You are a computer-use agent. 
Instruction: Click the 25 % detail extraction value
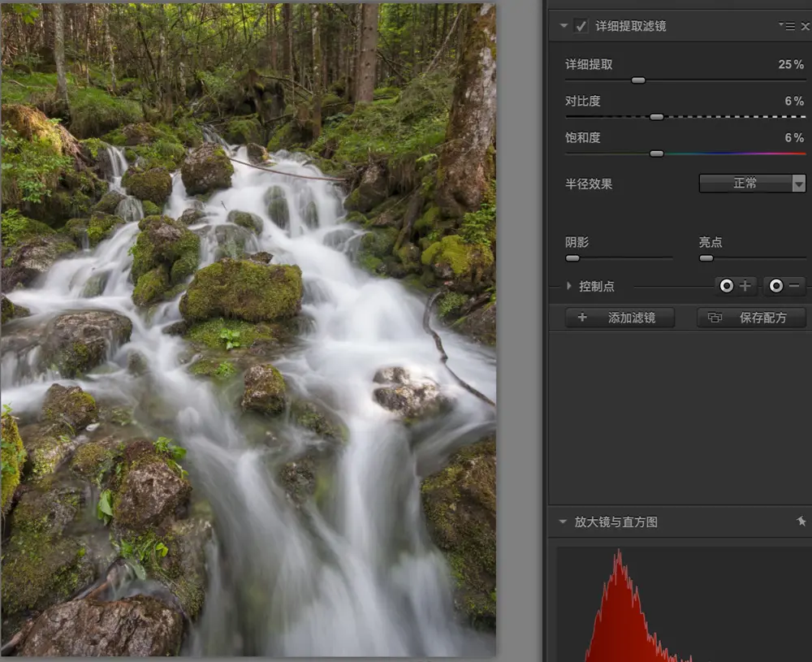791,64
